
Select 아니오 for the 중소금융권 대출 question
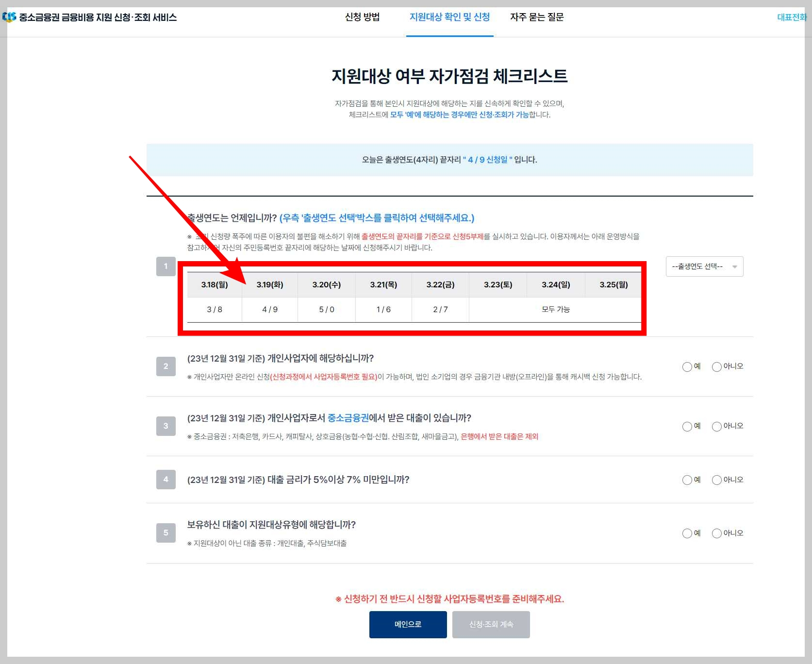coord(716,427)
